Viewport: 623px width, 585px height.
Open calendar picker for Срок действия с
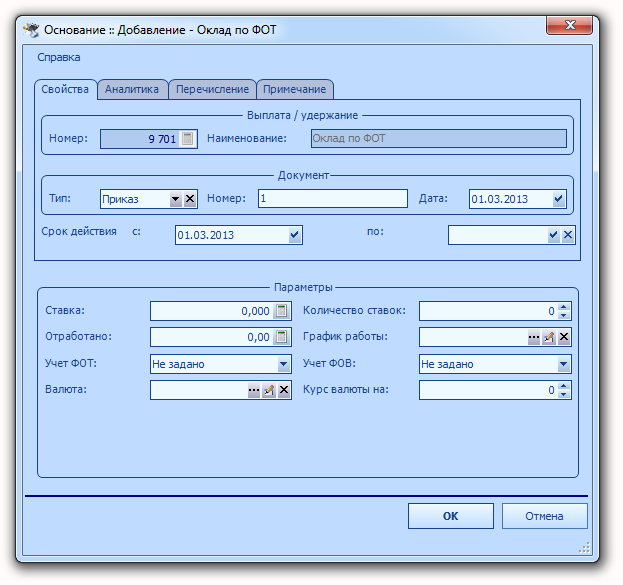coord(294,235)
